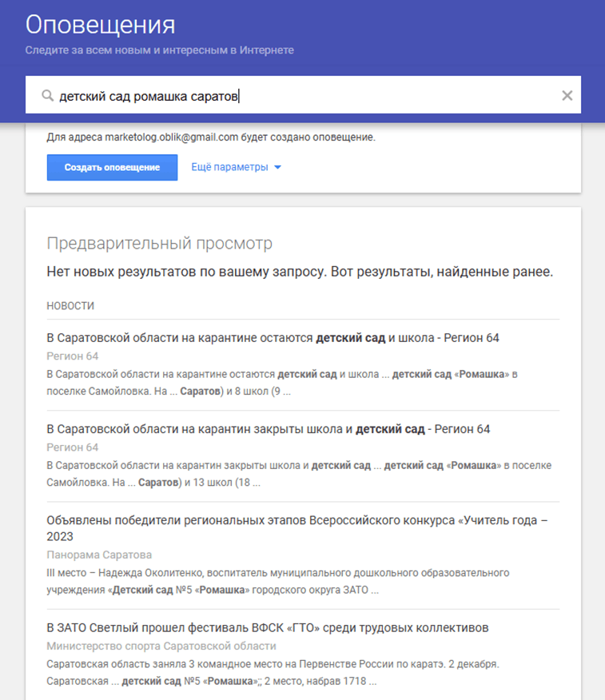
Task: Click 'Регион 64' under the 'карантин закрыты' headline
Action: pos(72,447)
